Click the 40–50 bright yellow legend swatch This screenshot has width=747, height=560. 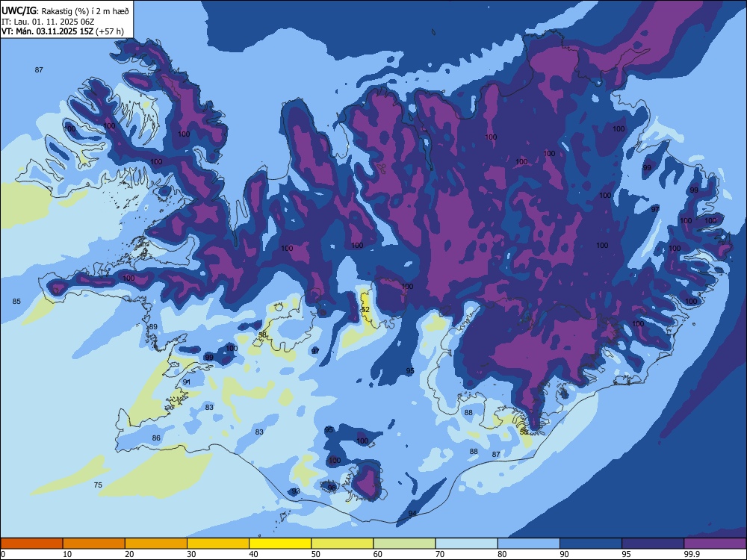coord(280,544)
